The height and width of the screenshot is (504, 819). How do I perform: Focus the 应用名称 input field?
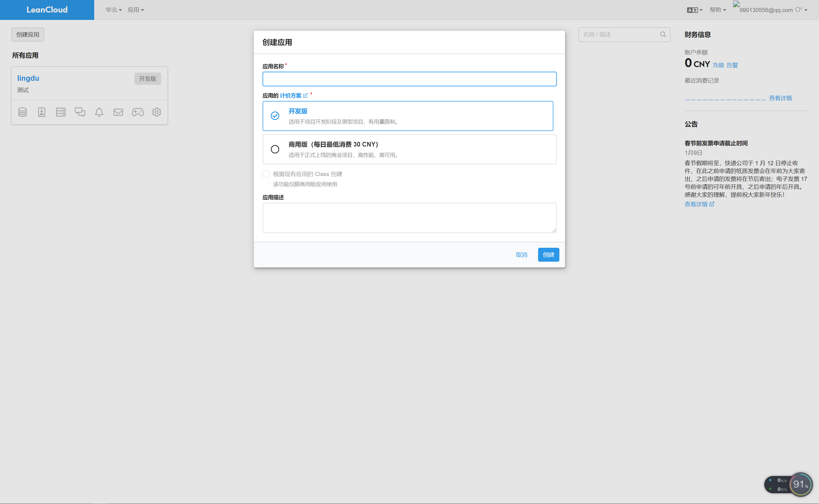(x=409, y=79)
